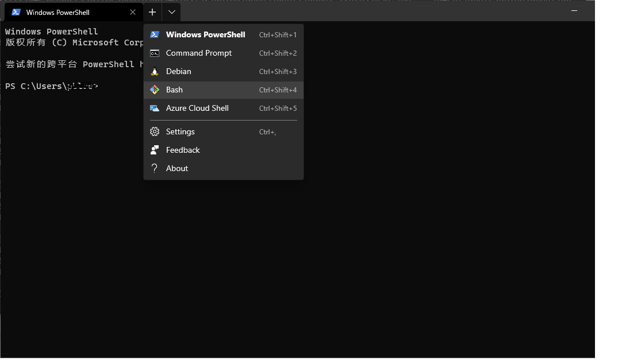Open Azure Cloud Shell profile
Image resolution: width=622 pixels, height=364 pixels.
pos(224,108)
